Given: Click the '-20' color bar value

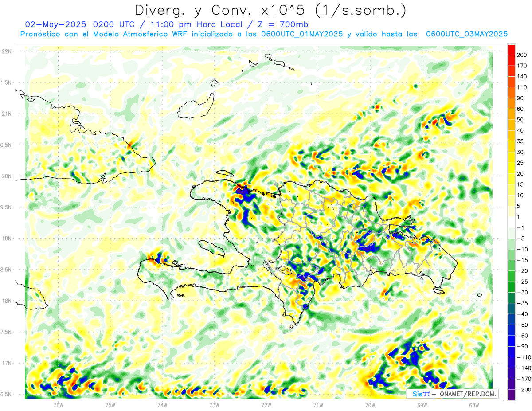Looking at the screenshot, I should (x=522, y=270).
